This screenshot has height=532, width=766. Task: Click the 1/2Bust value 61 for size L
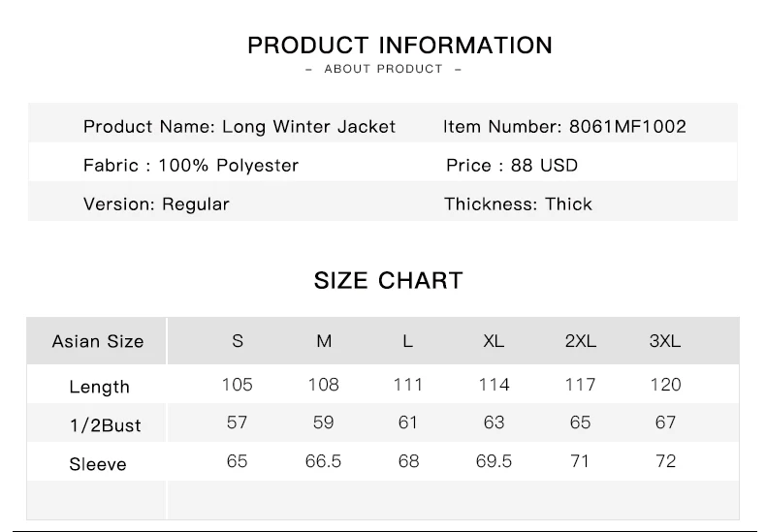coord(408,422)
